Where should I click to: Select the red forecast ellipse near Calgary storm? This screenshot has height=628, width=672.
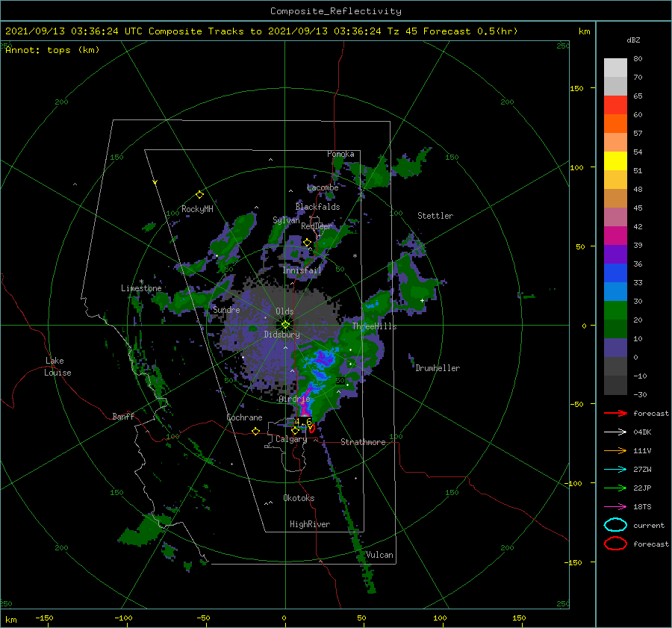(312, 428)
